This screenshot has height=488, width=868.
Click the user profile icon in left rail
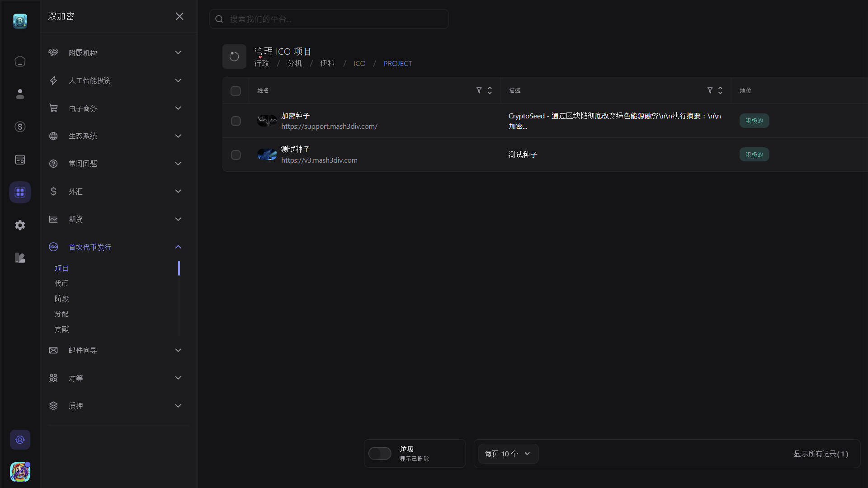20,94
